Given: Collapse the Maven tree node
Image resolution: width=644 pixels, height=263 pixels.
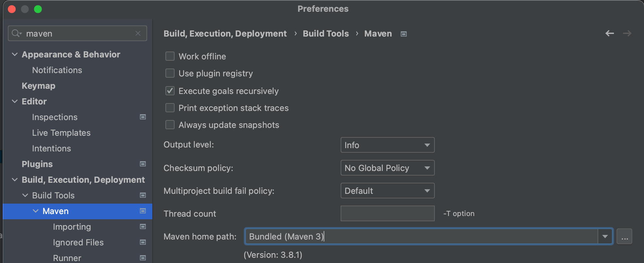Looking at the screenshot, I should (36, 211).
